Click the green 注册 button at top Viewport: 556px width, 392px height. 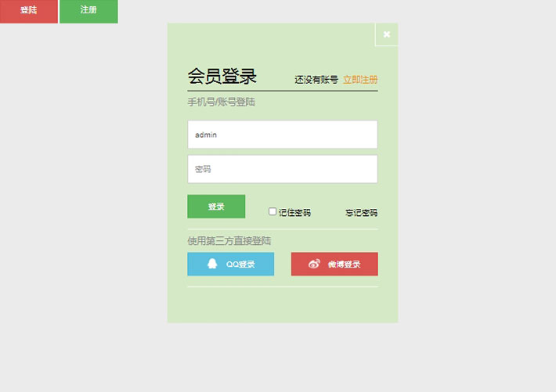[88, 11]
